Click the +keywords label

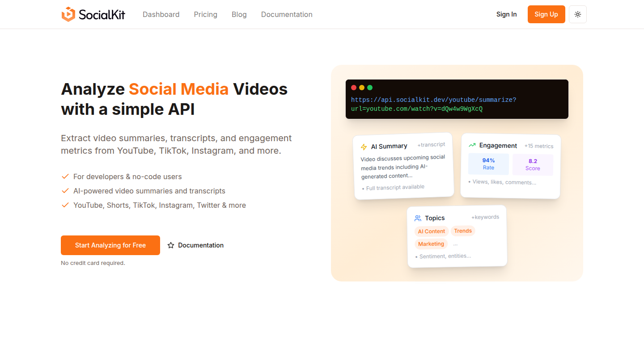tap(485, 217)
